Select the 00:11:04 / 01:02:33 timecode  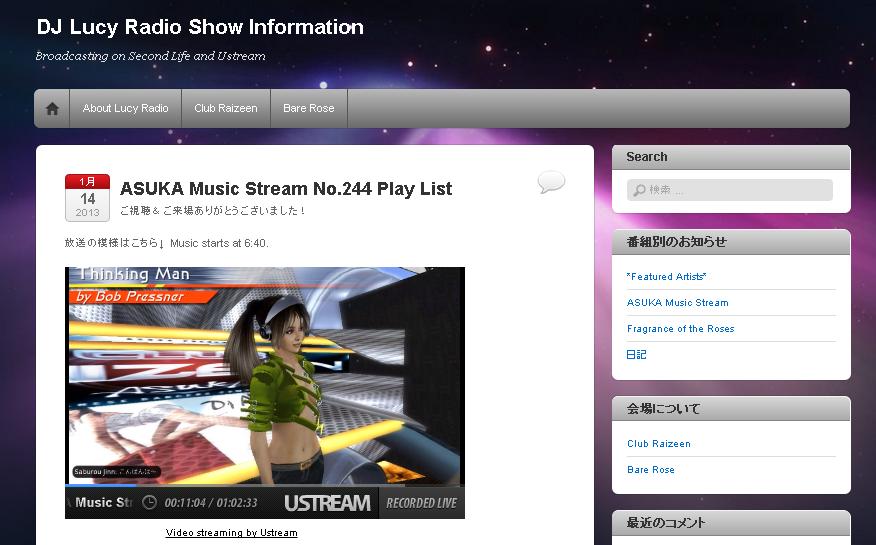pyautogui.click(x=211, y=503)
